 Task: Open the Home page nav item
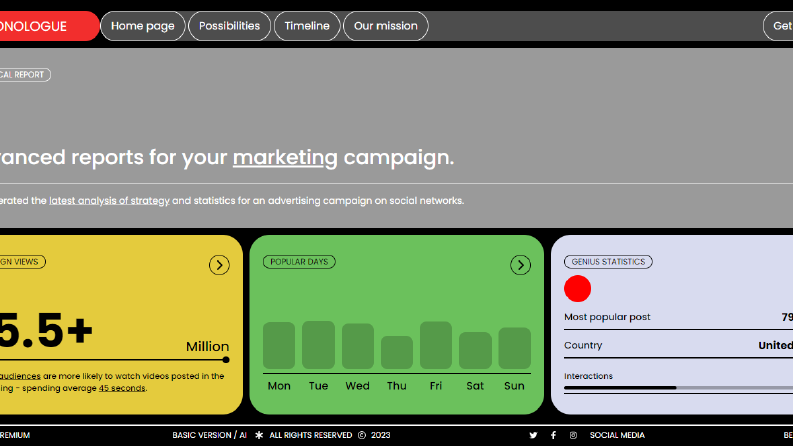[143, 26]
